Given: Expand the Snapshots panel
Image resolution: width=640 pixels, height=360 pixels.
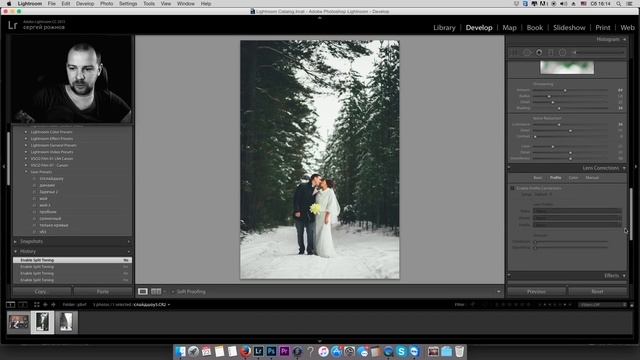Looking at the screenshot, I should point(16,241).
